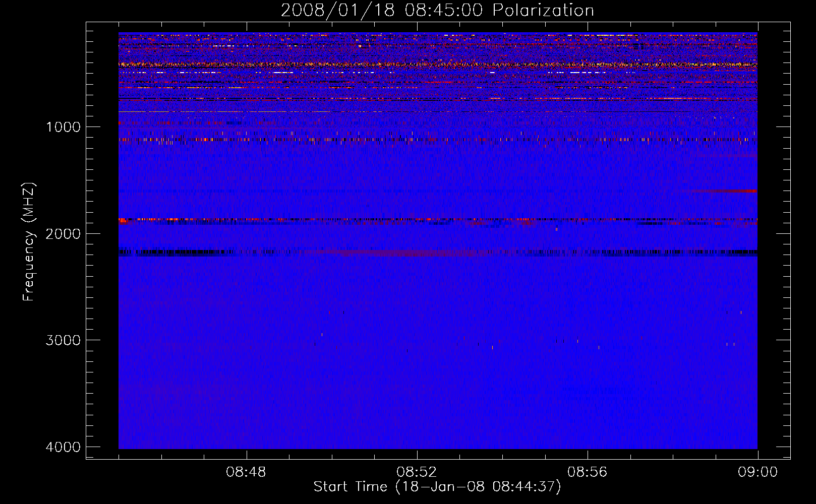Click the plot title '2008/01/18 08:45:00 Polarization'
The image size is (816, 504).
point(437,10)
